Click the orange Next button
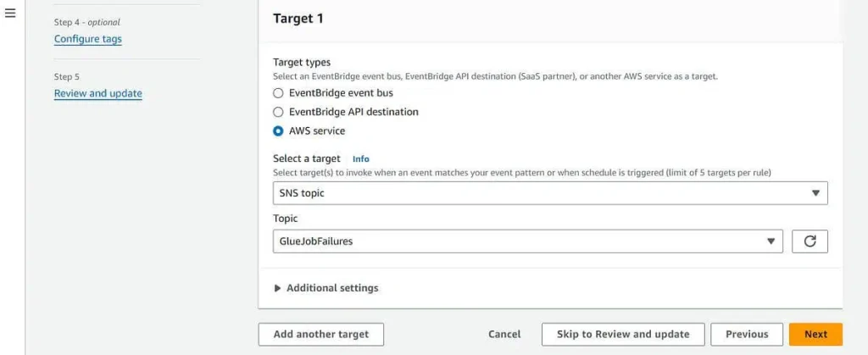868x355 pixels. (x=816, y=335)
